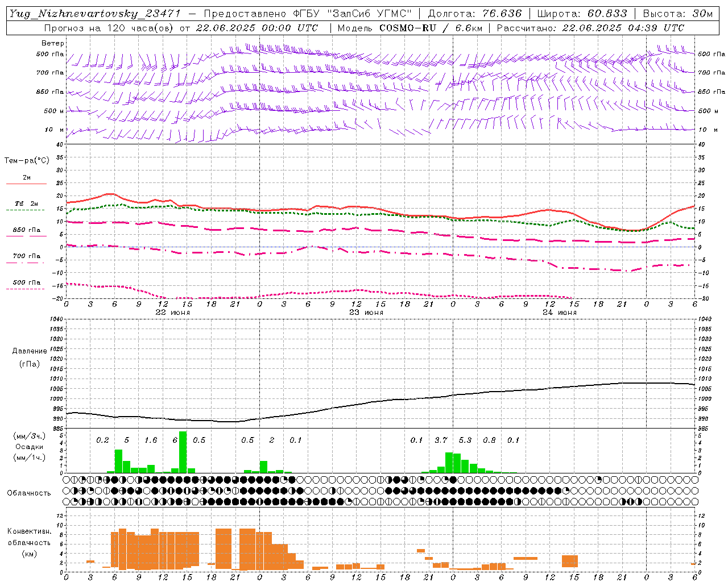Click the dashed sample under the 700 гПа temperature legend
Screen dimensions: 728x582
[x=25, y=263]
